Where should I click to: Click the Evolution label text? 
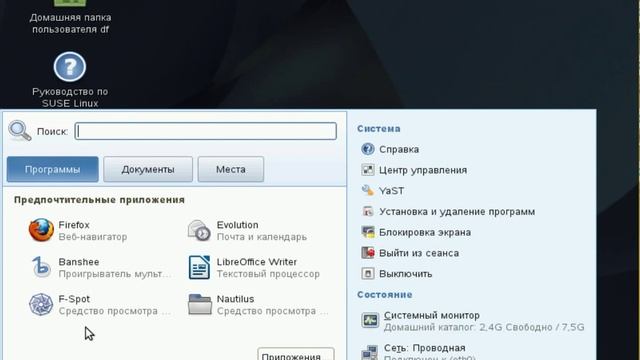tap(238, 225)
